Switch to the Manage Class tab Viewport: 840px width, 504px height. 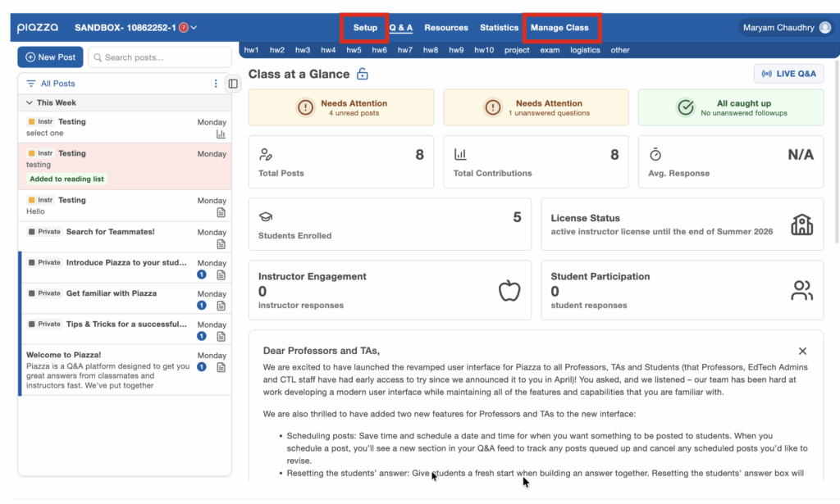click(559, 28)
